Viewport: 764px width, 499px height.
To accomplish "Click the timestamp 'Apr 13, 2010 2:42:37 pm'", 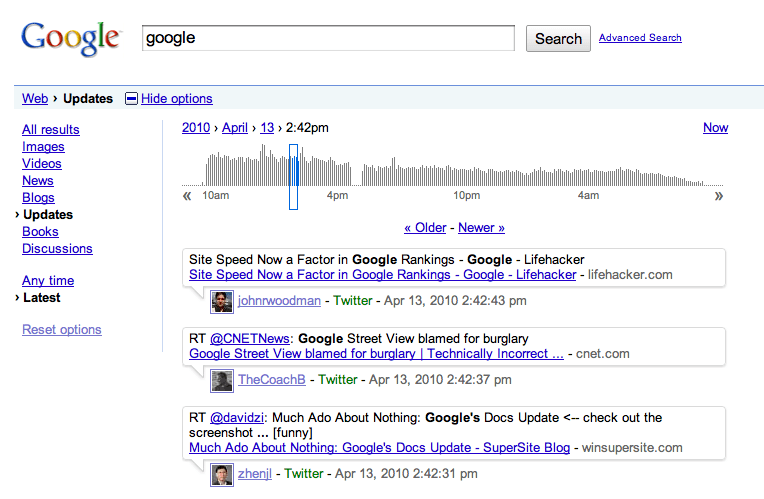I will pos(440,380).
